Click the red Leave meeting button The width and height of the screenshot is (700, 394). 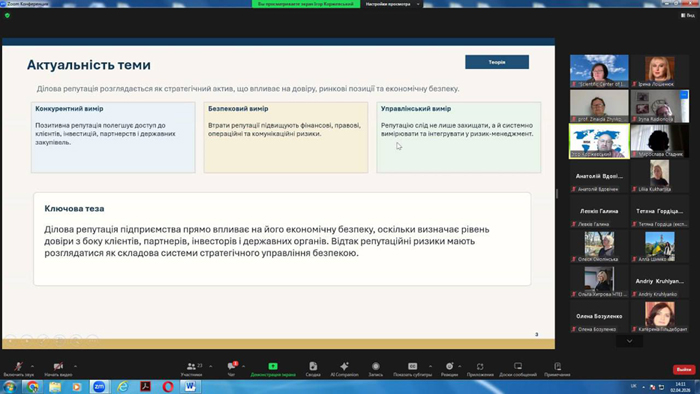[x=683, y=369]
